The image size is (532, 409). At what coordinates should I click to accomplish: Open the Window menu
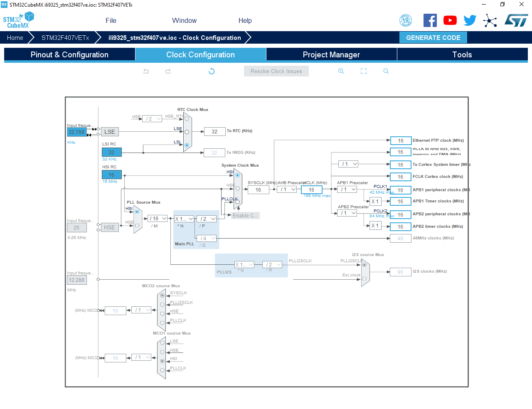click(185, 20)
